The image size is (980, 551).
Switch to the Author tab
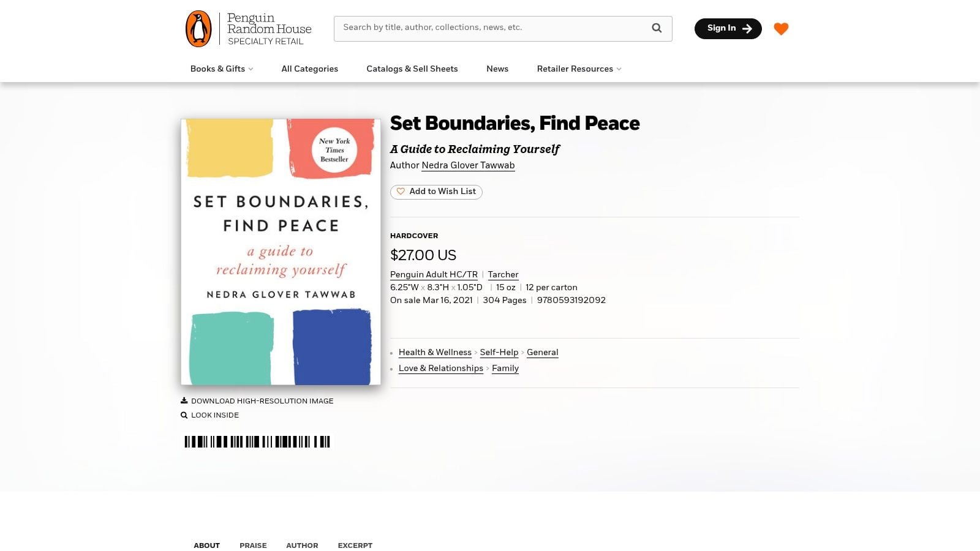coord(302,545)
